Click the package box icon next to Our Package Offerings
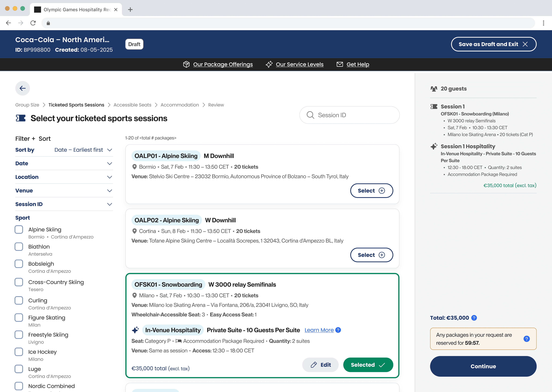This screenshot has height=392, width=552. (187, 64)
